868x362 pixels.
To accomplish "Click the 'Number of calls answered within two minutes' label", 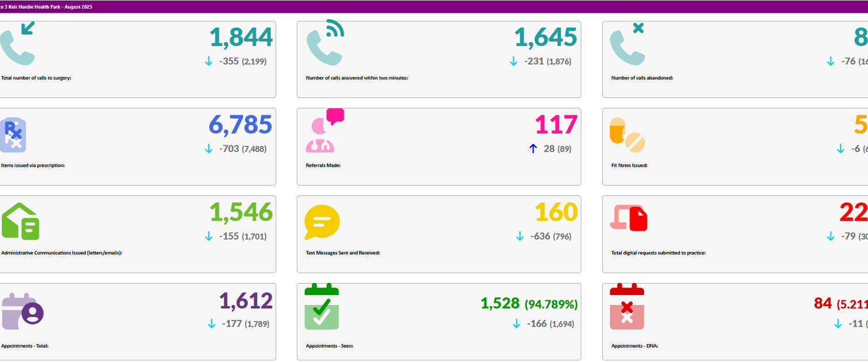I will tap(356, 78).
